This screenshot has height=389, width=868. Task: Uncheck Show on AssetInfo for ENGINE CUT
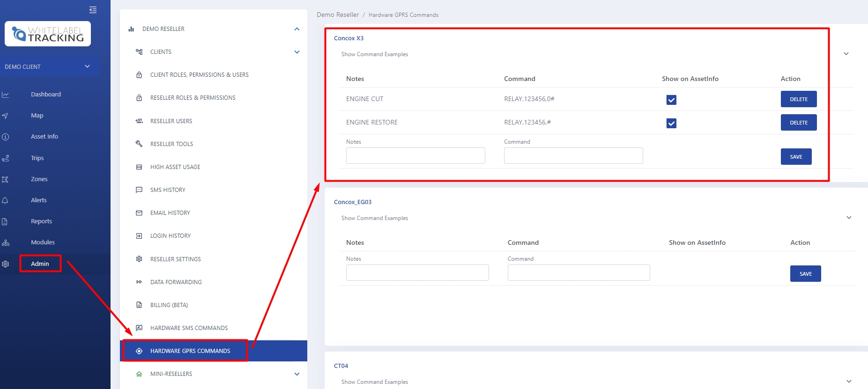coord(671,100)
